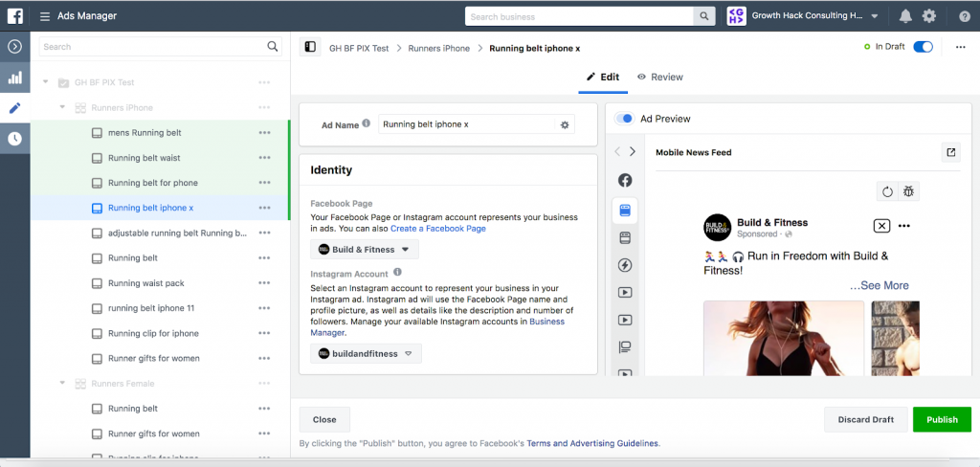Click the Instagram Account info icon
The width and height of the screenshot is (980, 467).
coord(397,273)
